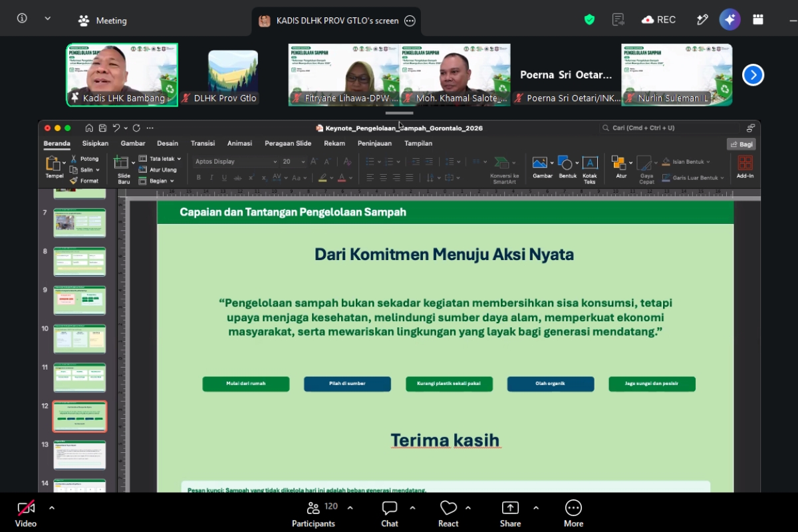Click Atur Ulang reset slide

point(158,170)
